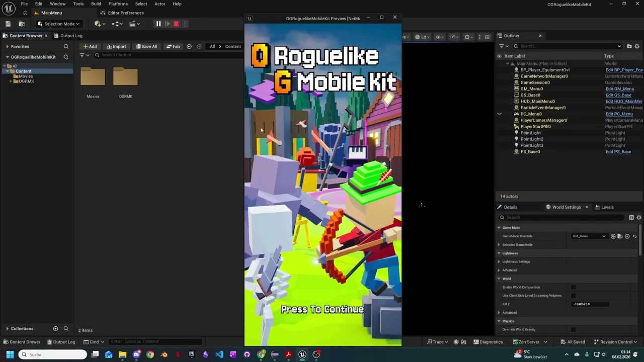Open the Blueprints toolbar dropdown

pos(117,24)
